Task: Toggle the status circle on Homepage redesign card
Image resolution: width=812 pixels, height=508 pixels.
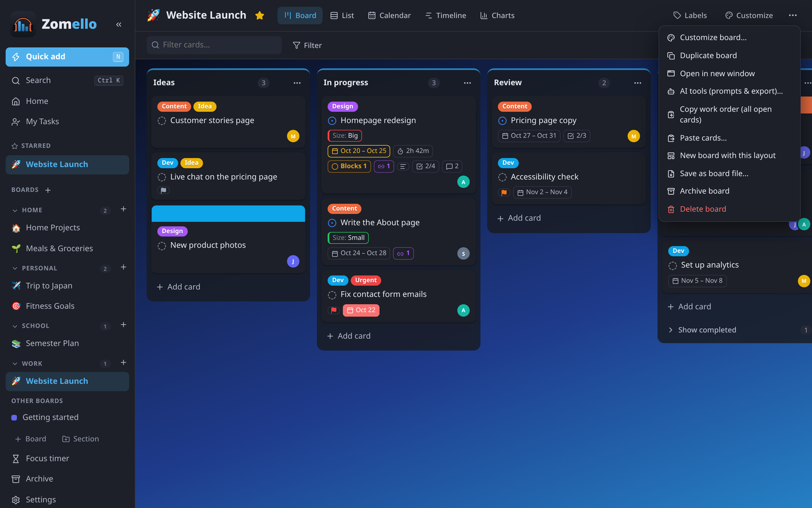Action: 332,121
